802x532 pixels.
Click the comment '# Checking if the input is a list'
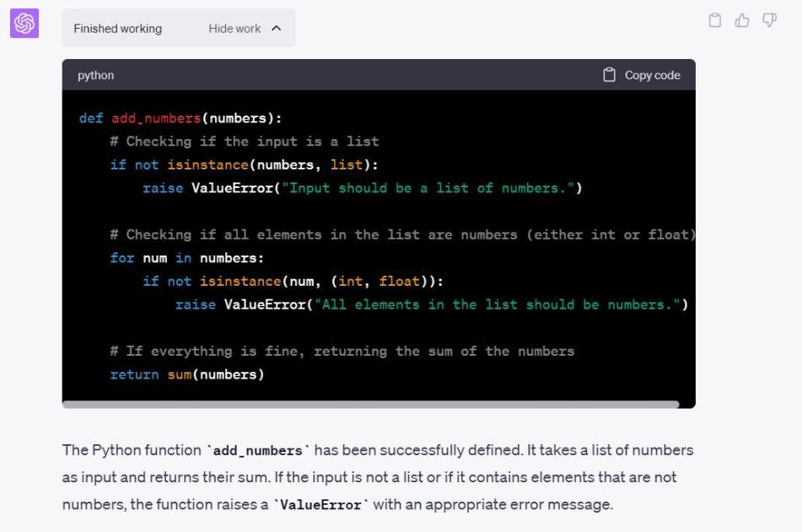tap(245, 141)
